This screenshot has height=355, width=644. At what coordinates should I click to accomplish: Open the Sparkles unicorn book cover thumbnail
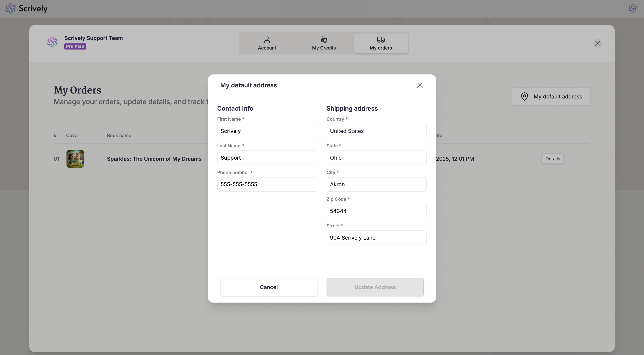point(75,159)
